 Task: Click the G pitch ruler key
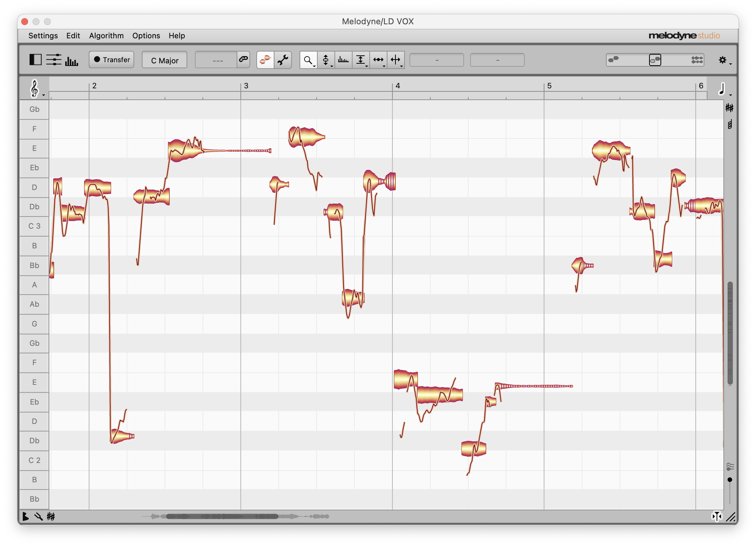click(x=34, y=324)
